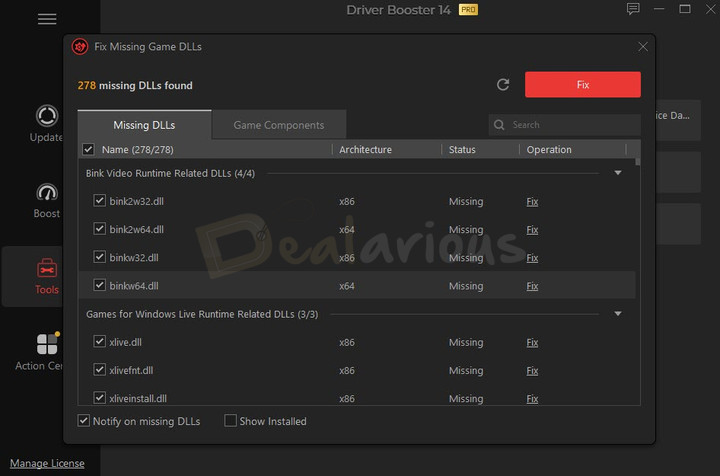The width and height of the screenshot is (720, 476).
Task: Uncheck xliveinstall.dll
Action: pyautogui.click(x=99, y=398)
